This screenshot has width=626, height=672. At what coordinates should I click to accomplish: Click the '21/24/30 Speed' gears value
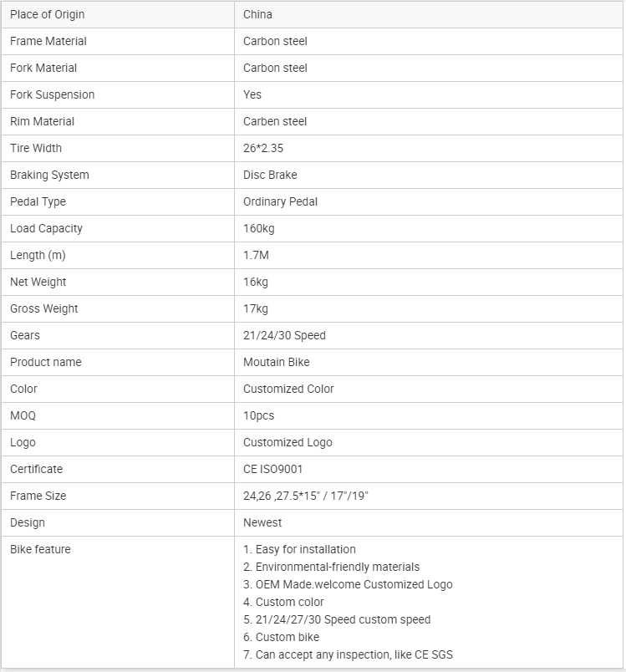[x=284, y=335]
